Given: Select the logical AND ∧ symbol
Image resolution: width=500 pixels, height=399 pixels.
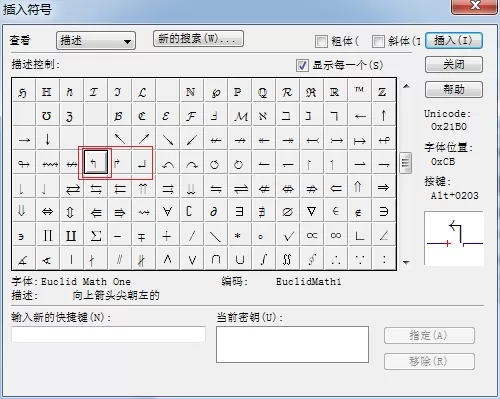Looking at the screenshot, I should (x=168, y=259).
